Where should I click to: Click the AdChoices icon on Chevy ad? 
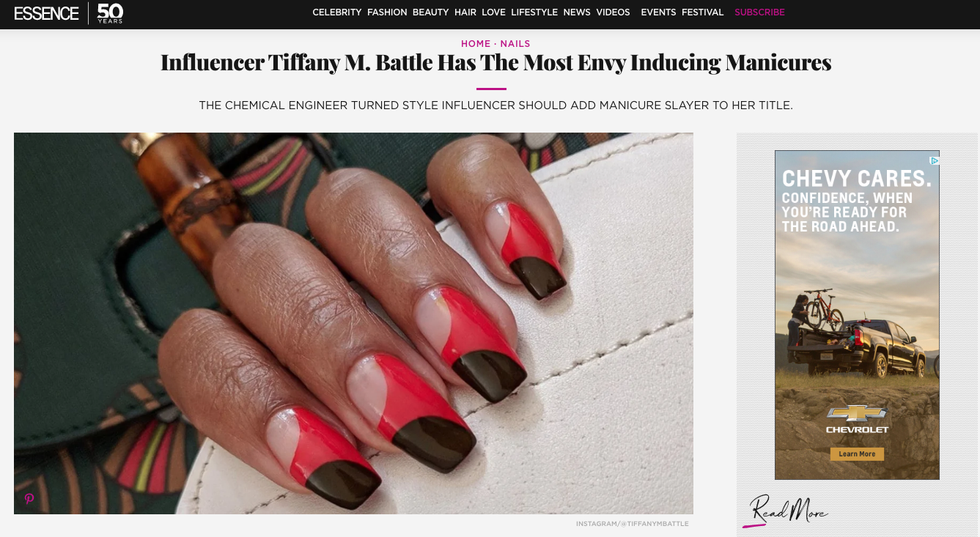(935, 160)
